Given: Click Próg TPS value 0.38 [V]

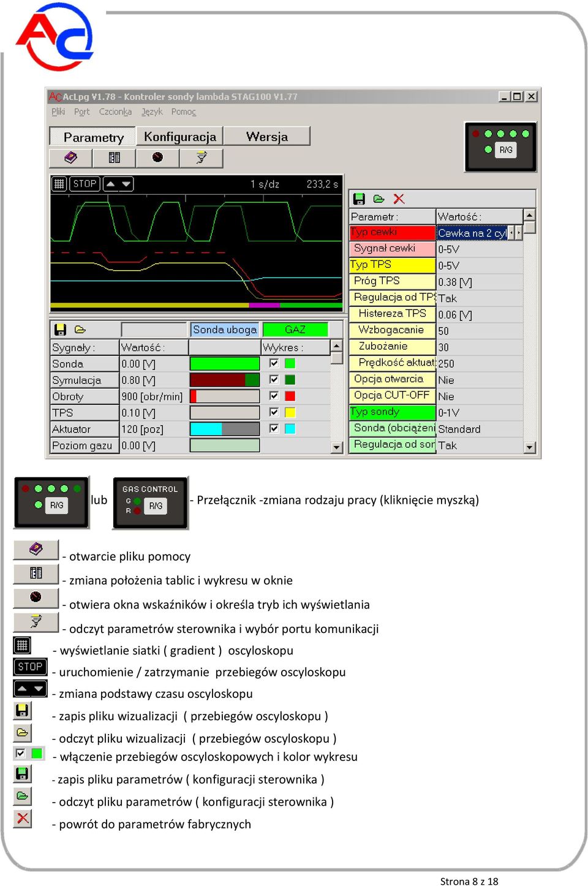Looking at the screenshot, I should [480, 282].
